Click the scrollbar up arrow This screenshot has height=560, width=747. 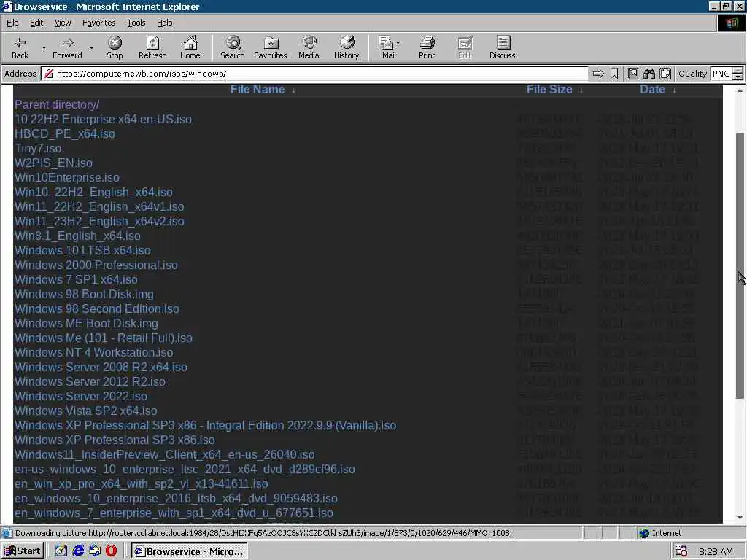740,90
